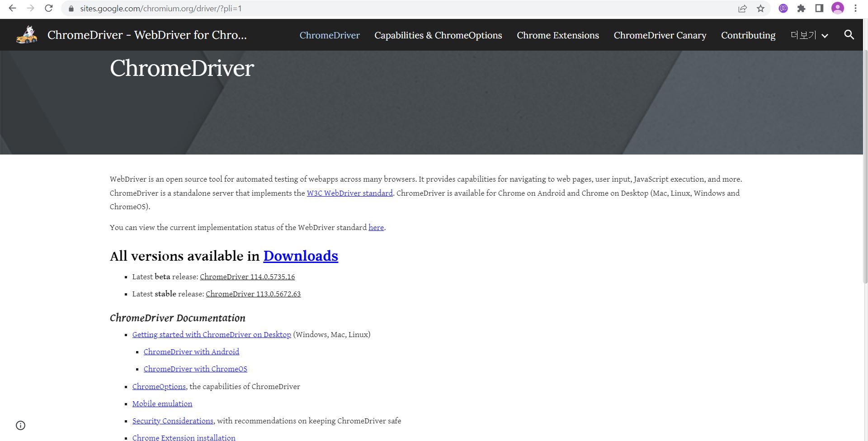Open the Mobile emulation link
The image size is (868, 441).
pyautogui.click(x=162, y=404)
